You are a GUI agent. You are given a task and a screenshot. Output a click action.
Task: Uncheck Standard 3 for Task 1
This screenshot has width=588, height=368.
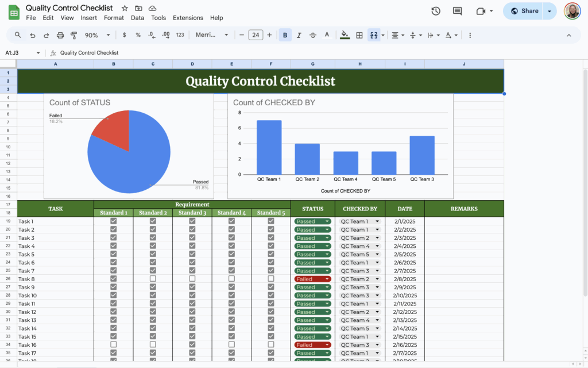192,221
